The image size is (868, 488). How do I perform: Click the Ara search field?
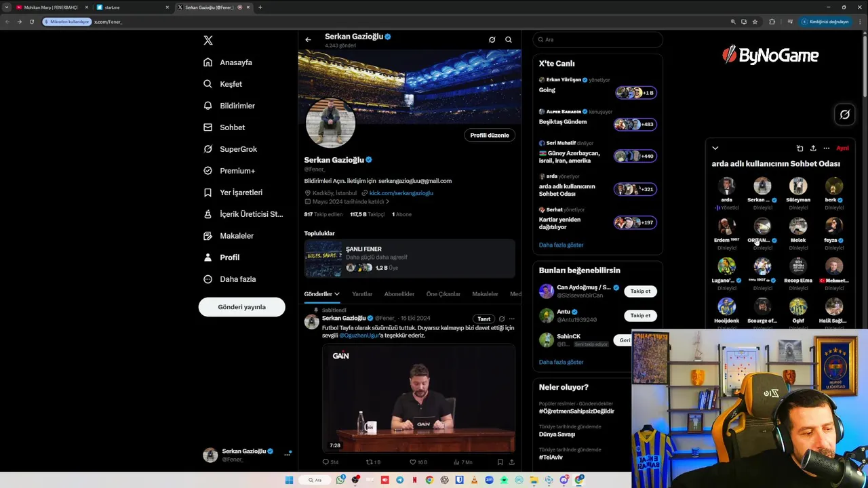tap(597, 40)
